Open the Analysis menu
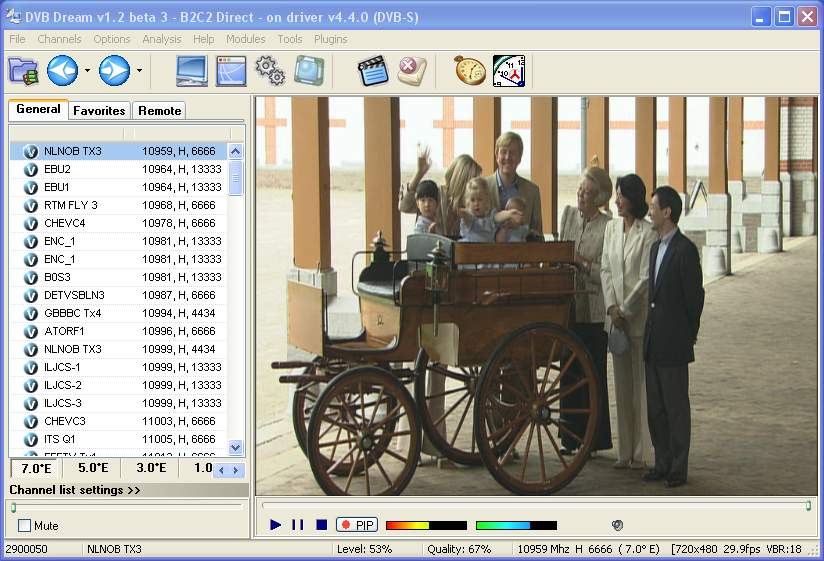The height and width of the screenshot is (561, 824). pos(161,39)
